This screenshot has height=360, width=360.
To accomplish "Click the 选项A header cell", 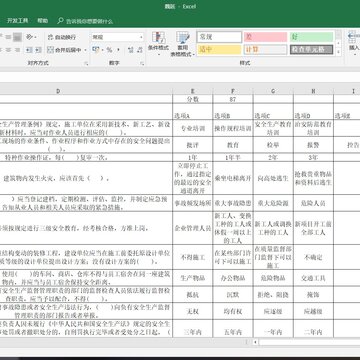I will click(x=193, y=111).
